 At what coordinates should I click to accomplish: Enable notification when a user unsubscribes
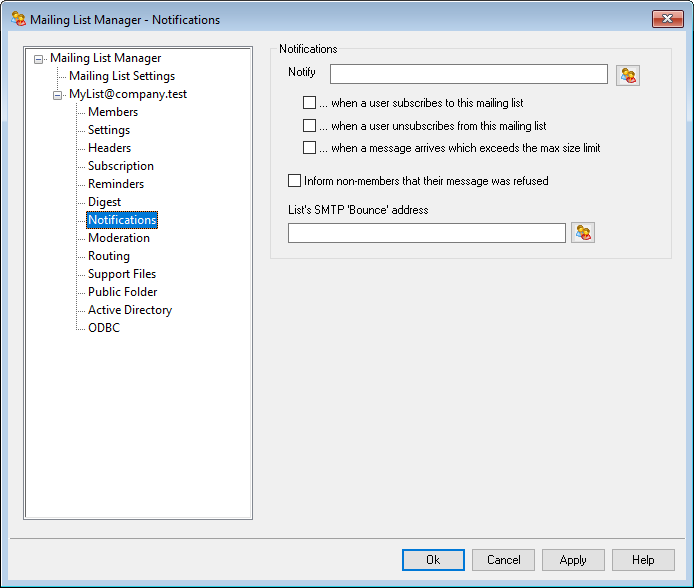coord(310,126)
